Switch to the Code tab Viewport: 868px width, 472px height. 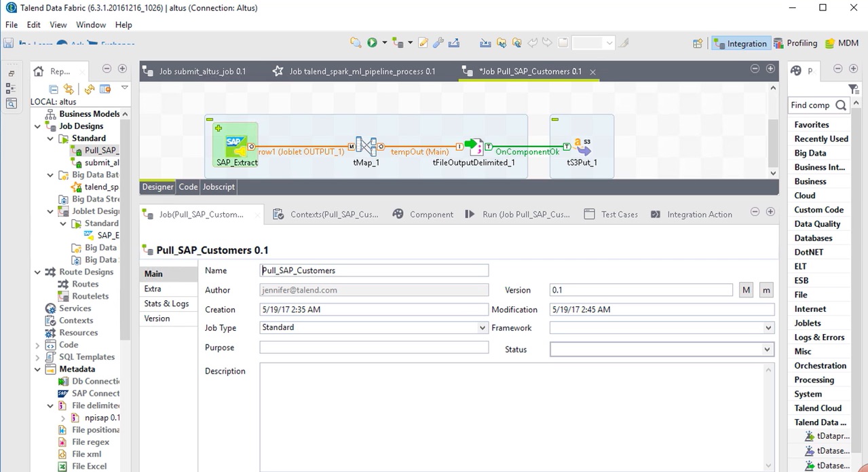(x=188, y=187)
